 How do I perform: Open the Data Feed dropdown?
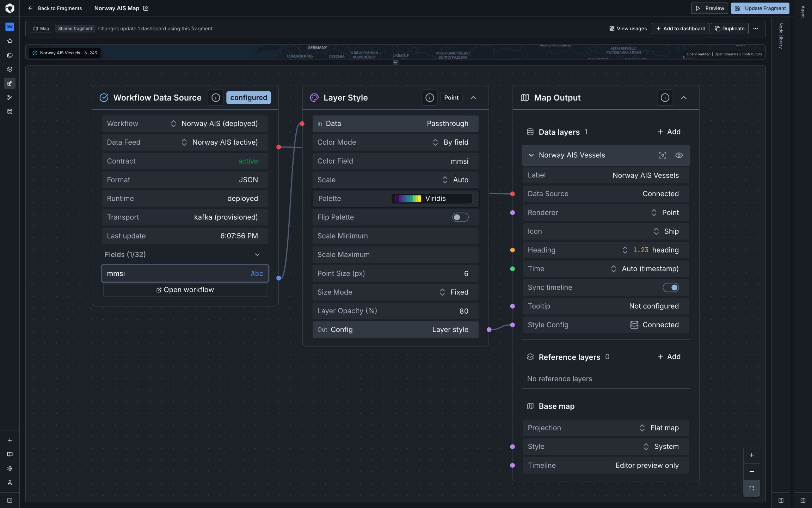185,142
